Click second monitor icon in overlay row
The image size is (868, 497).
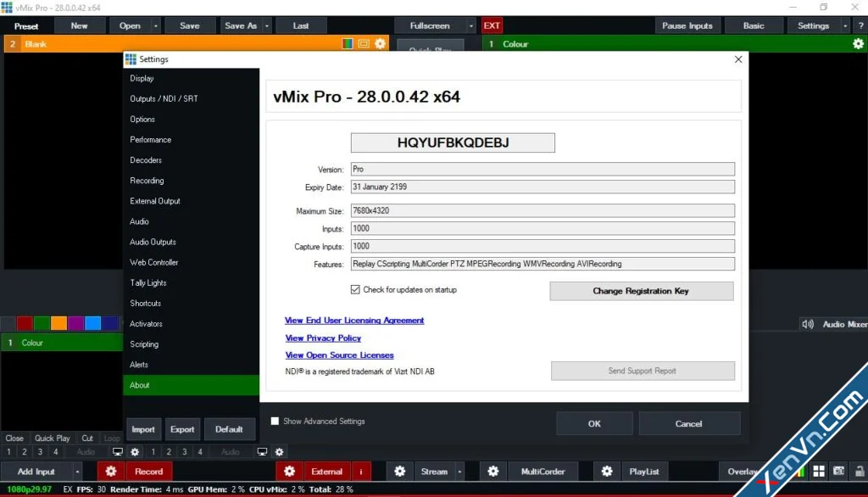[x=262, y=452]
